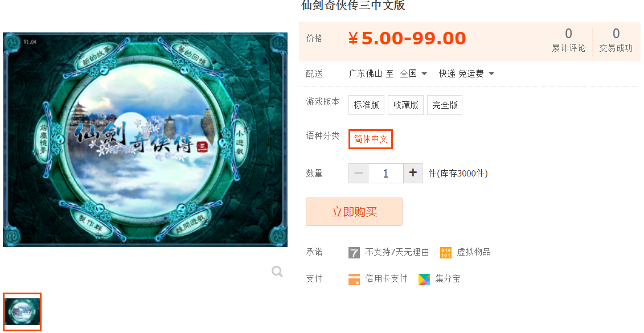Image resolution: width=644 pixels, height=333 pixels.
Task: Select the 标准版 game version option
Action: tap(366, 105)
